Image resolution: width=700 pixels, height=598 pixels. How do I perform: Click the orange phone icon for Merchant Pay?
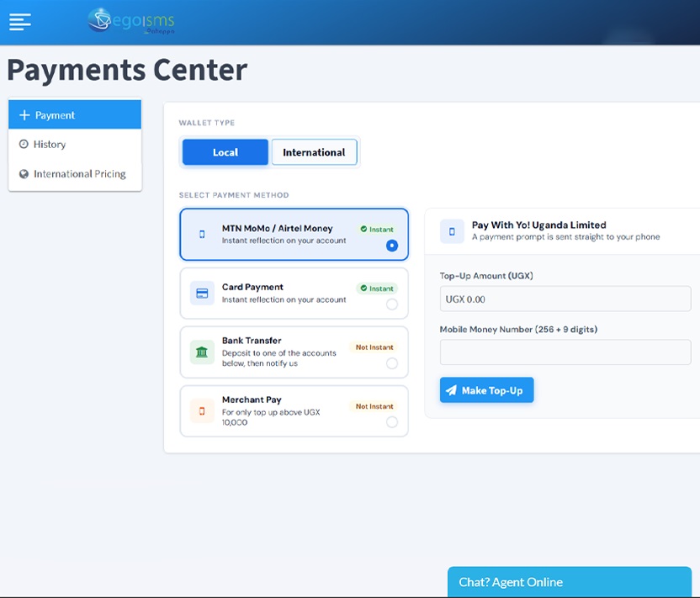[x=202, y=411]
